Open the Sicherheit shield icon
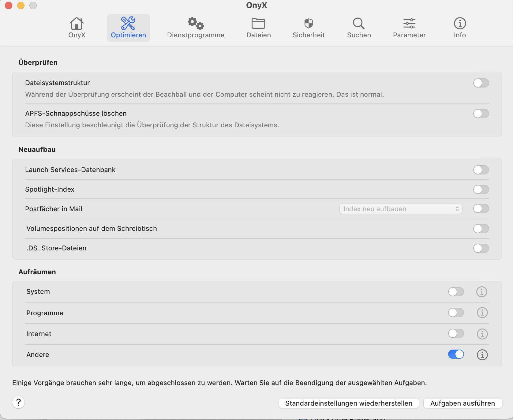This screenshot has height=420, width=513. (x=309, y=24)
